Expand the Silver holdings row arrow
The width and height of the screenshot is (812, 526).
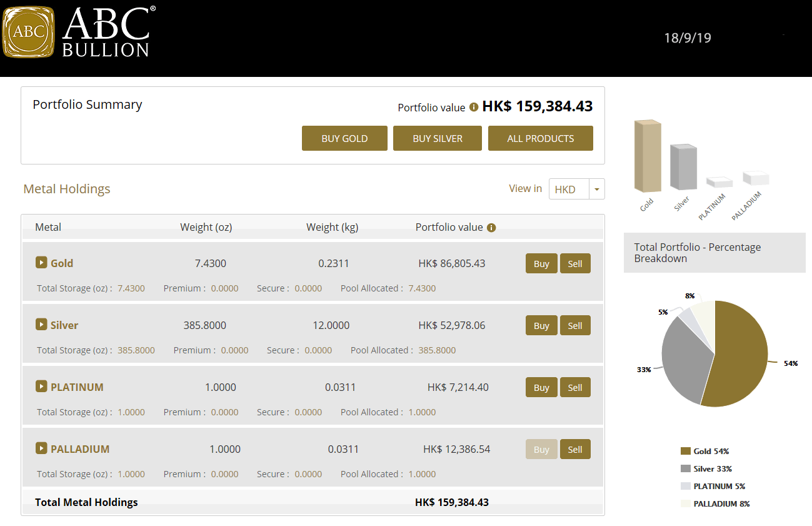[41, 325]
